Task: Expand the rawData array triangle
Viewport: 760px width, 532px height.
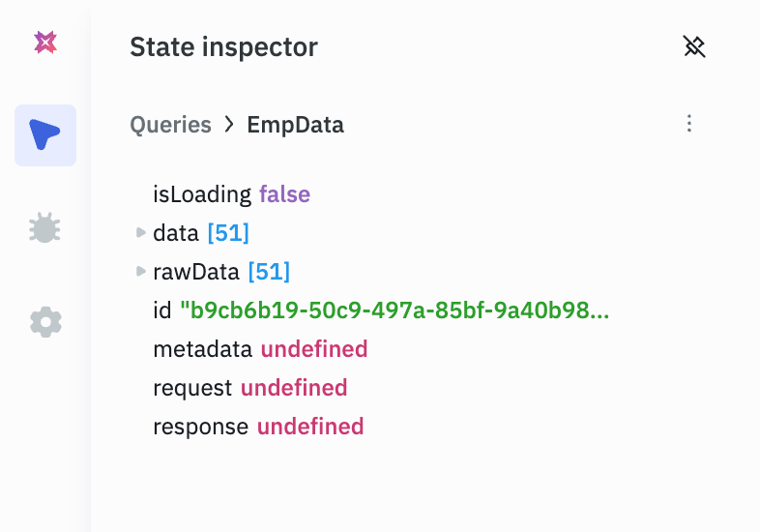Action: tap(141, 271)
